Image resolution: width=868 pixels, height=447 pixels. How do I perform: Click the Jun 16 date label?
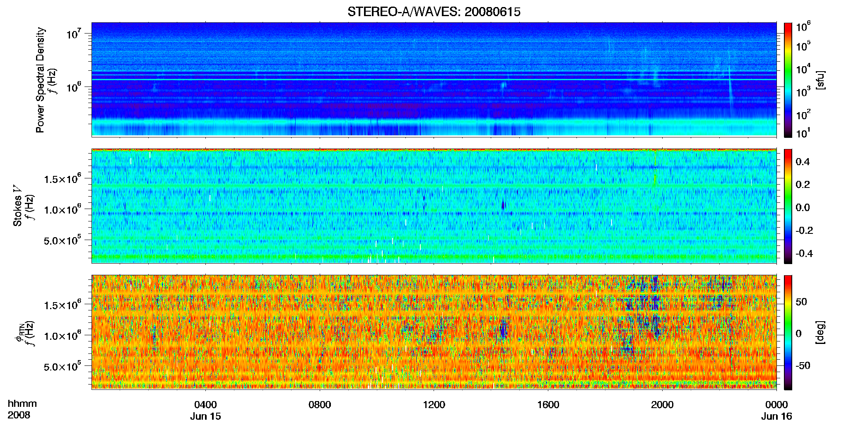click(x=776, y=416)
